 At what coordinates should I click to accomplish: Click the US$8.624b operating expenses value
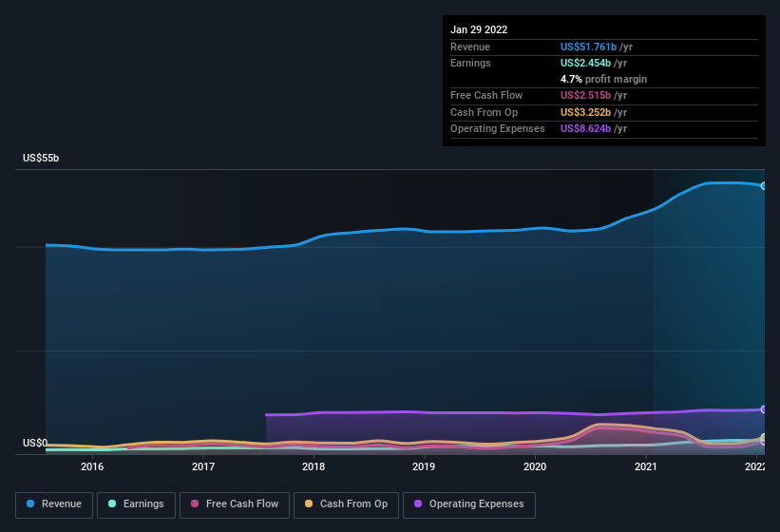[x=585, y=129]
